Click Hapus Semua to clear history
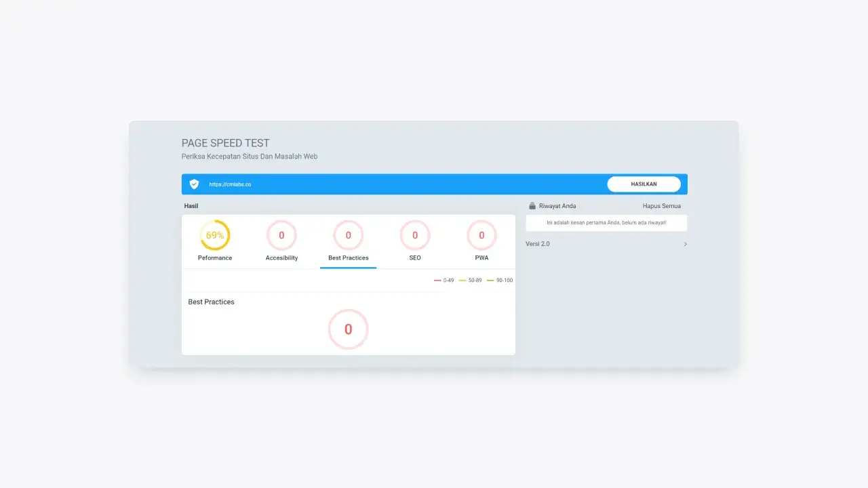Viewport: 868px width, 488px height. (661, 206)
